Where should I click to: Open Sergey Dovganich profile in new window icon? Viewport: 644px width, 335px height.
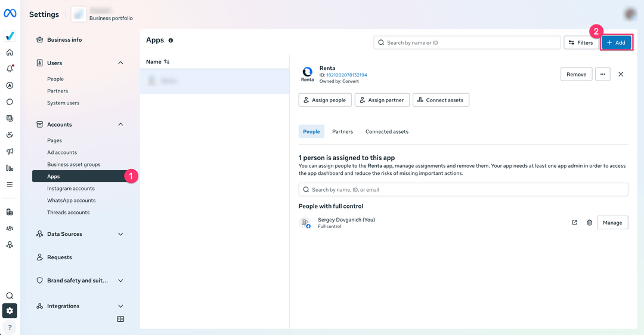575,223
